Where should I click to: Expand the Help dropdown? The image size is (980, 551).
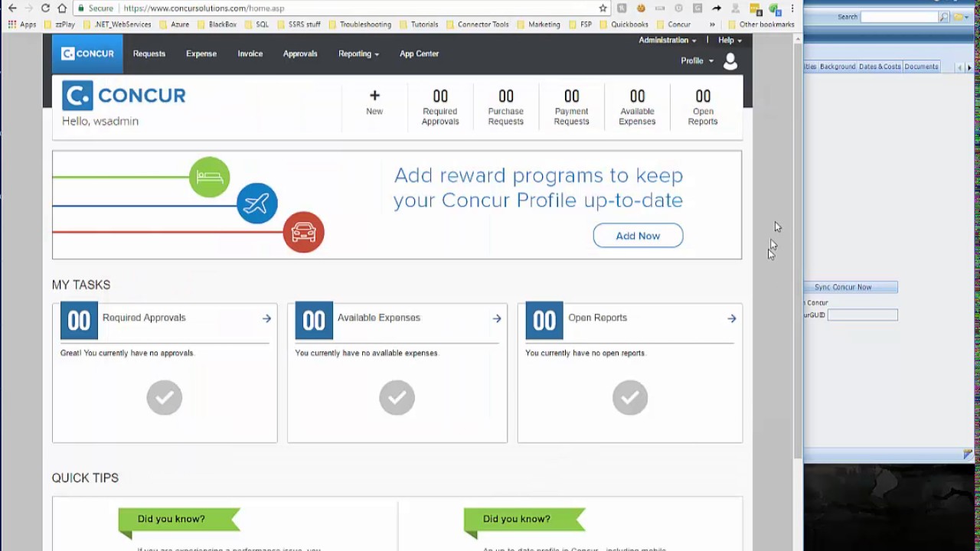click(x=730, y=40)
